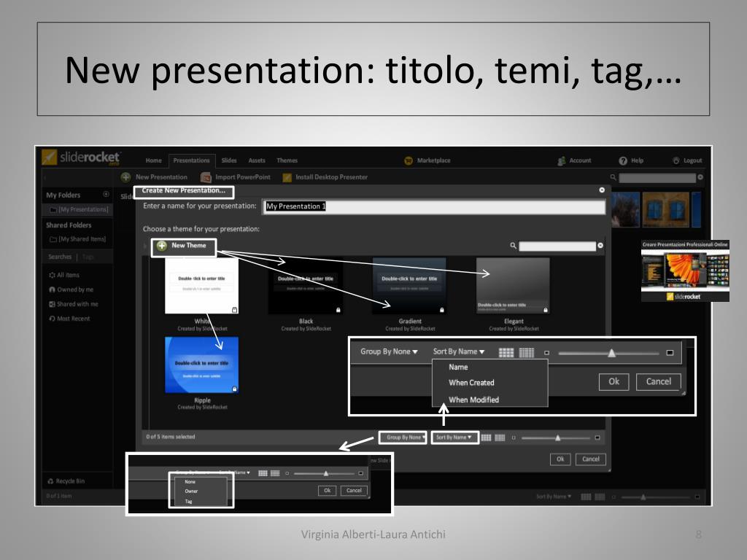Choose Tag in the Group By list
This screenshot has width=747, height=560.
tap(188, 502)
